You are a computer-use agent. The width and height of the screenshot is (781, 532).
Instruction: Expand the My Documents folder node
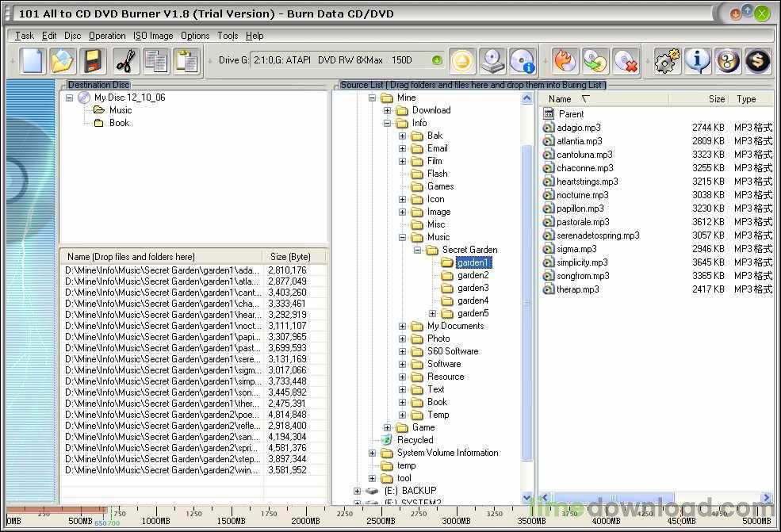coord(402,326)
